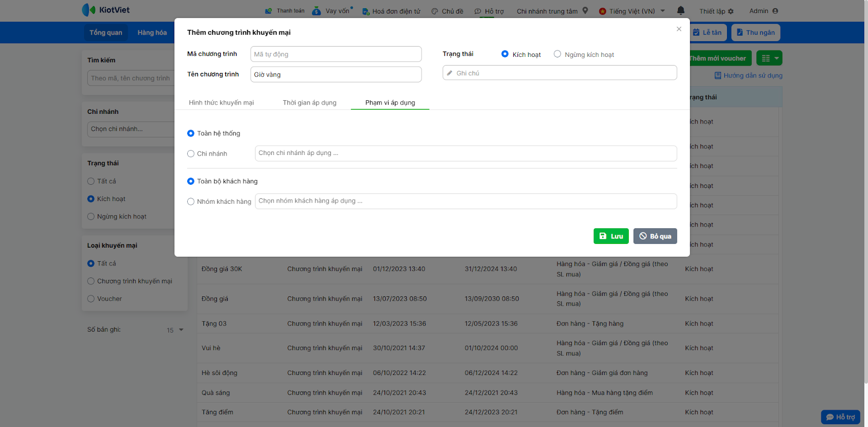The width and height of the screenshot is (868, 427).
Task: Click the branch location pin icon
Action: pos(585,10)
